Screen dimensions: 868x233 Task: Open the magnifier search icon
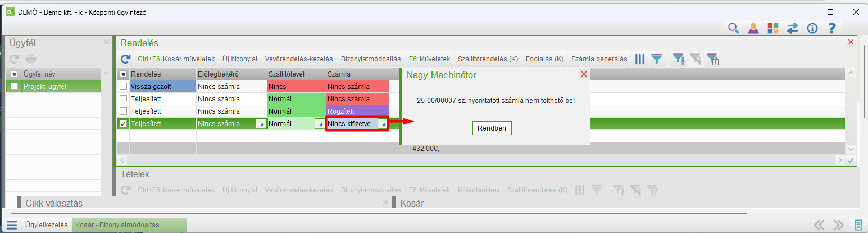[x=733, y=28]
